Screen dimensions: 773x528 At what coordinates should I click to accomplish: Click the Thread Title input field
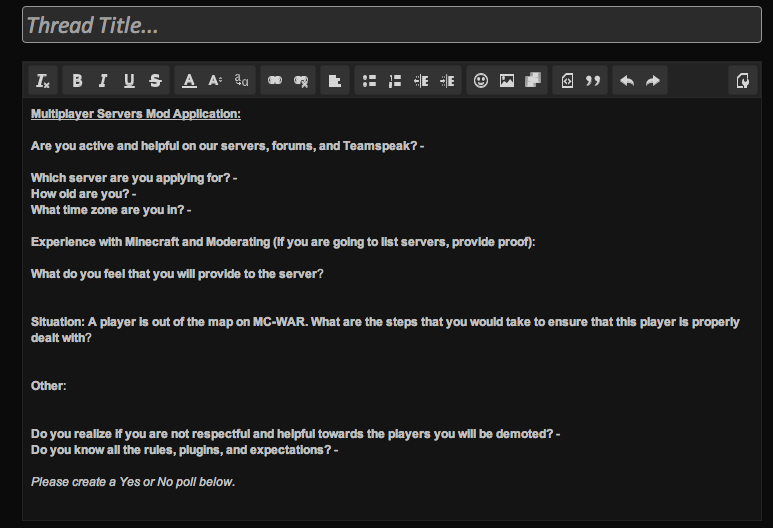[391, 25]
